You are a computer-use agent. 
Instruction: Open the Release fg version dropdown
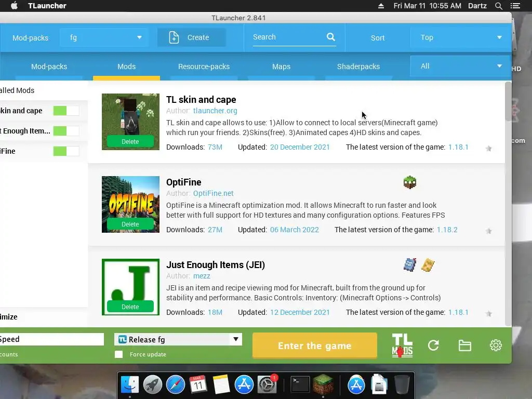(178, 339)
